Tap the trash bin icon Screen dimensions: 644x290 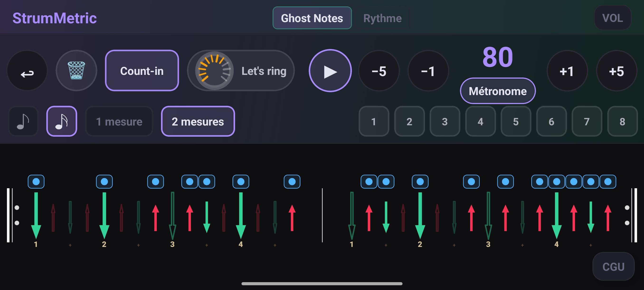point(76,71)
